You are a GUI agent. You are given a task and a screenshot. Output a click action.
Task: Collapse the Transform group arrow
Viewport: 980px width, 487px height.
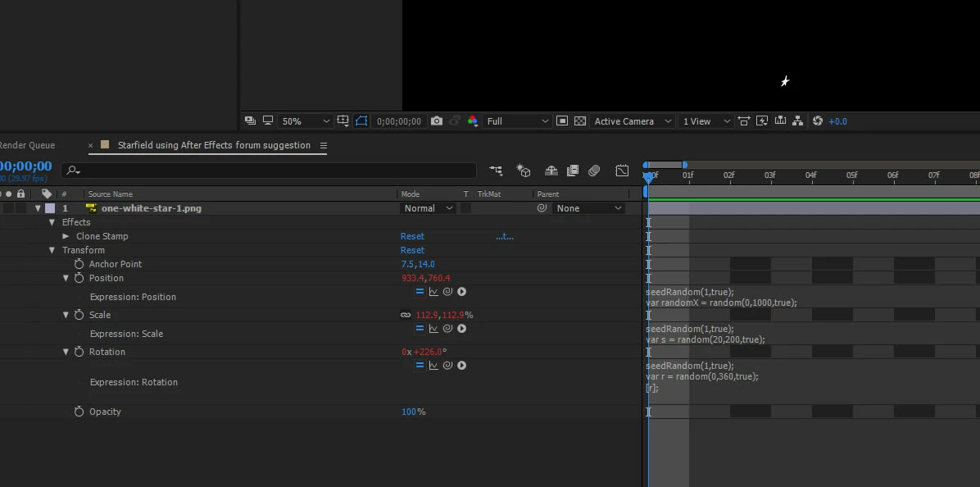(x=52, y=250)
